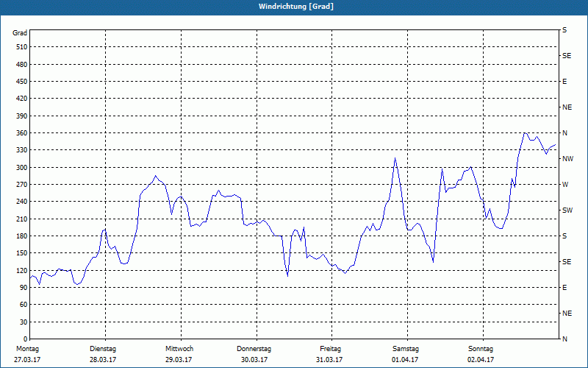Click the N label beside the 0 gridline
Viewport: 588px width, 368px height.
pyautogui.click(x=564, y=339)
